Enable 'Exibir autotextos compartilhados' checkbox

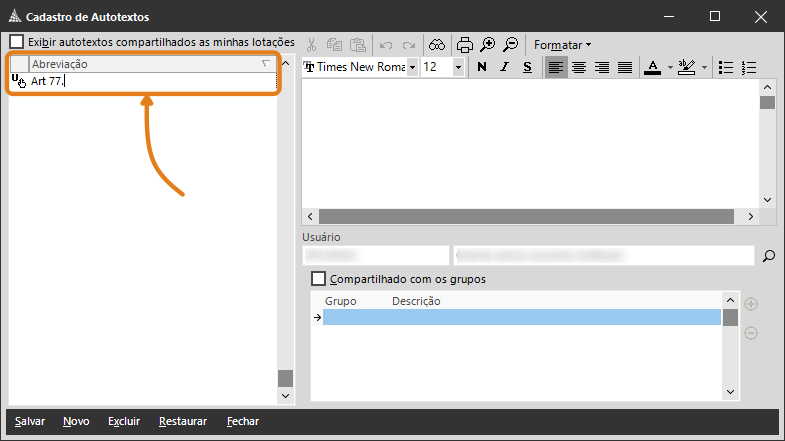17,42
